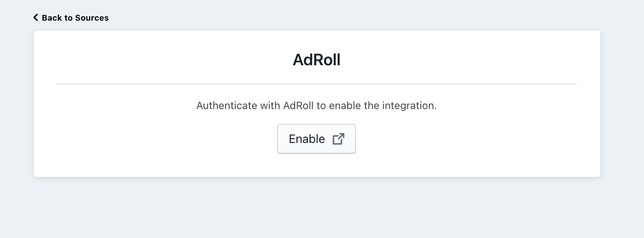Click the "Enable" text label in button

[307, 139]
